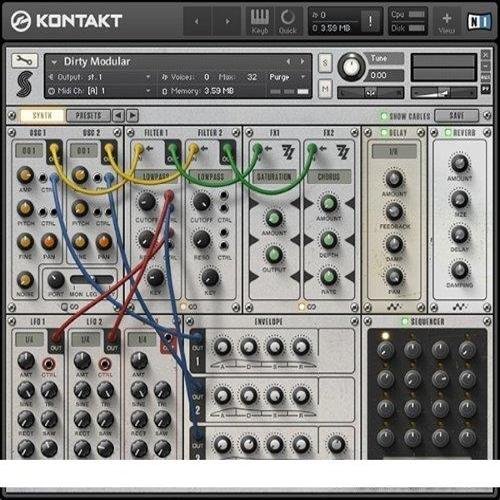Click the Envelope OUT 2 jack
This screenshot has height=500, width=500.
(x=197, y=387)
